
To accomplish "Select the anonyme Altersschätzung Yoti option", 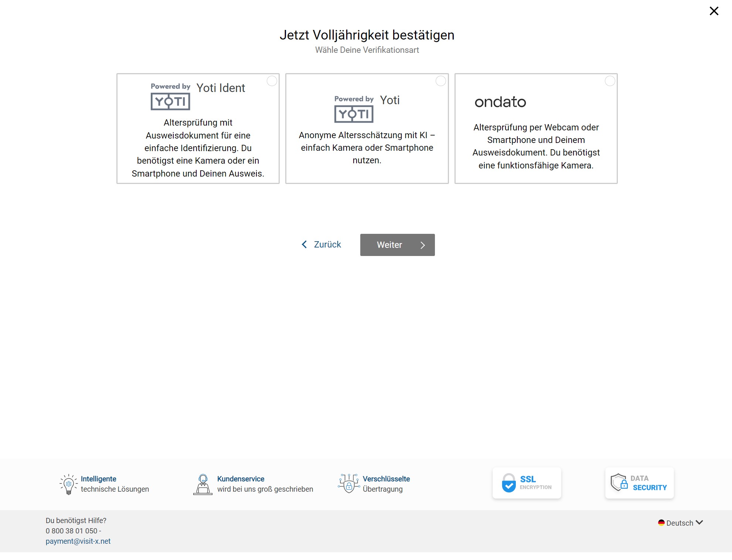I will tap(441, 81).
